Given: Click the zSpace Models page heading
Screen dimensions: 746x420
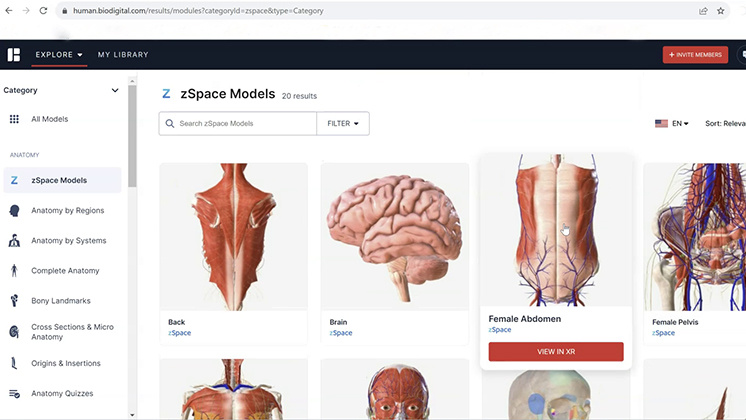Looking at the screenshot, I should click(x=227, y=94).
